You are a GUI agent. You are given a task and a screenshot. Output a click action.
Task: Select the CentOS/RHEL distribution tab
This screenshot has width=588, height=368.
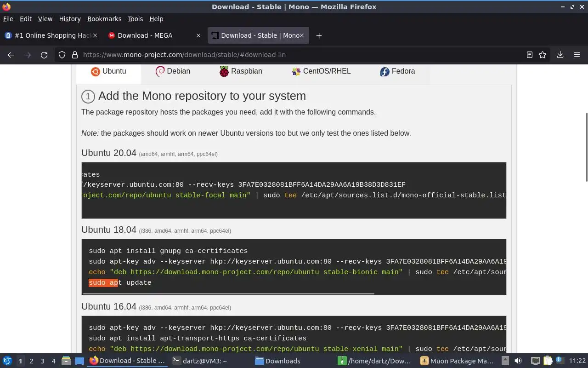[x=321, y=71]
